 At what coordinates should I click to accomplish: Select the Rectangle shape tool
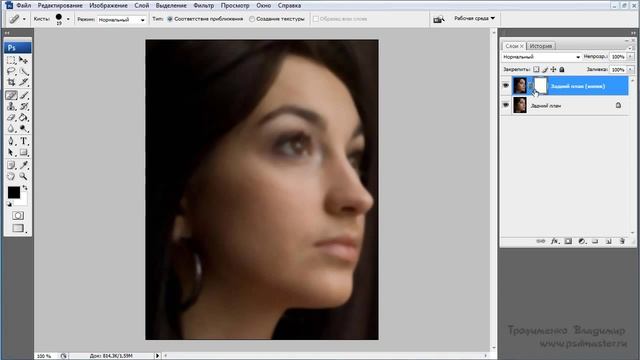click(x=24, y=153)
